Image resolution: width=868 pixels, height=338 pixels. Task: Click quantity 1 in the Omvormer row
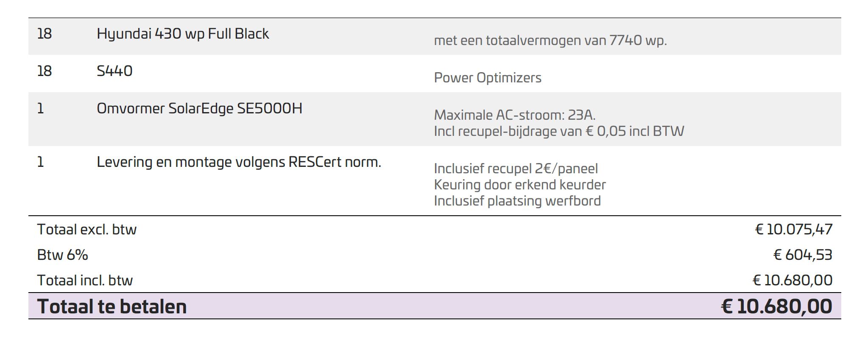click(x=41, y=109)
